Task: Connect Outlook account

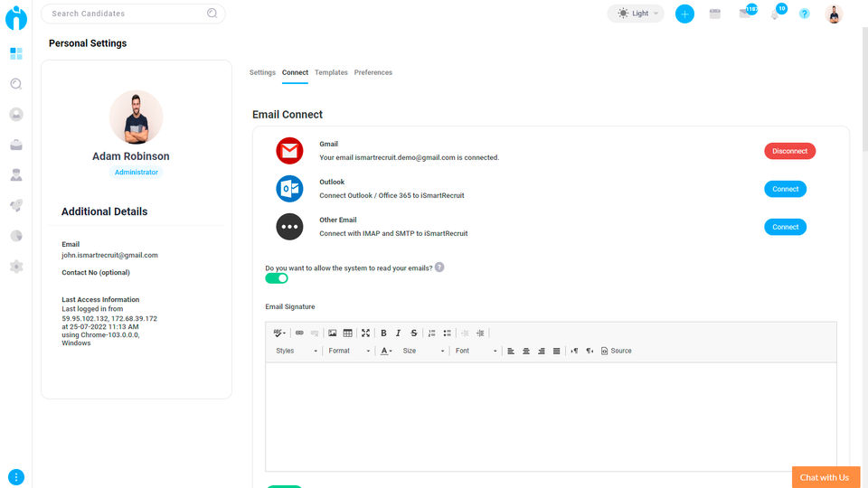Action: point(785,189)
